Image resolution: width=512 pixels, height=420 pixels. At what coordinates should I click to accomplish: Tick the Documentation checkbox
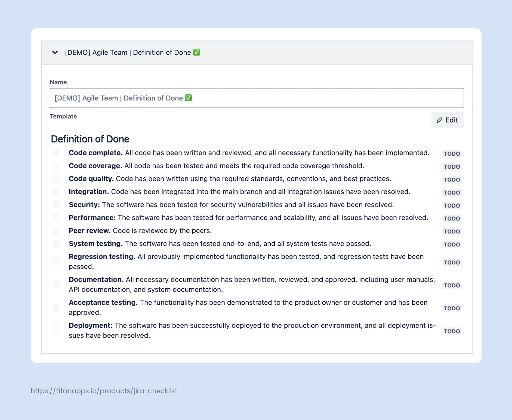pyautogui.click(x=56, y=284)
